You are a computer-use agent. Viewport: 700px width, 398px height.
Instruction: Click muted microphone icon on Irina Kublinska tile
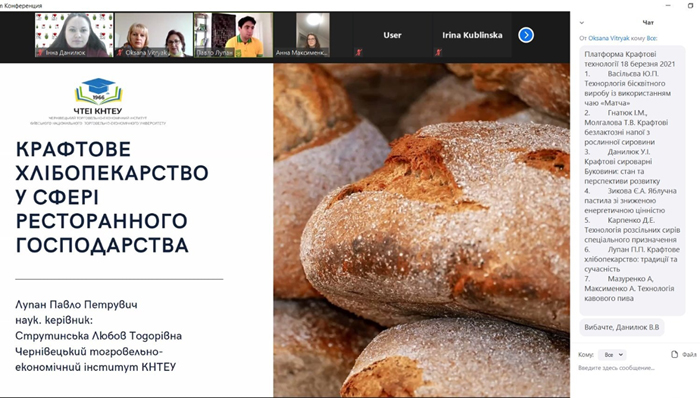tap(438, 53)
